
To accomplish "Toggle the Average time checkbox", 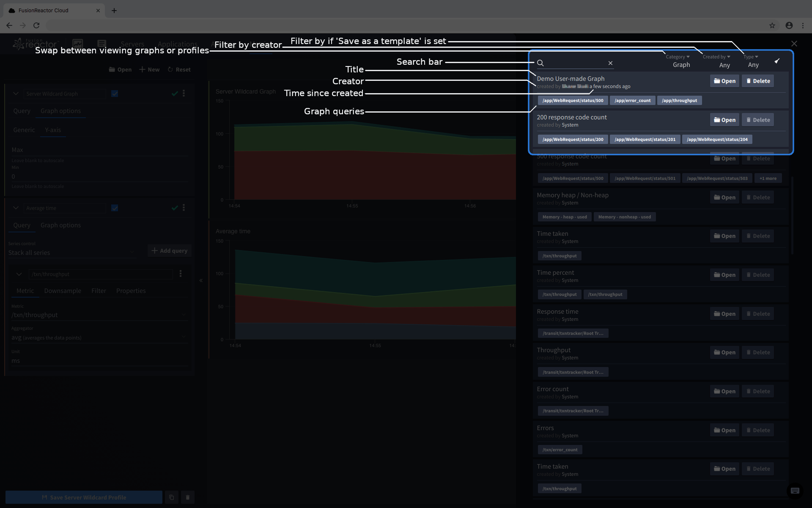I will click(x=115, y=208).
